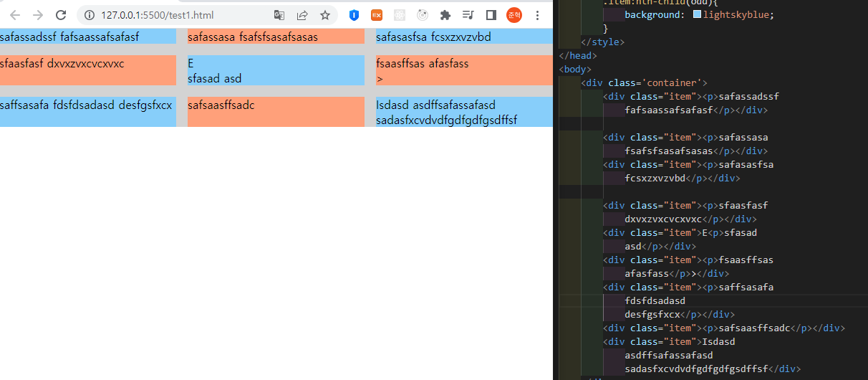Open React Developer Tools extension icon
This screenshot has width=868, height=380.
399,15
